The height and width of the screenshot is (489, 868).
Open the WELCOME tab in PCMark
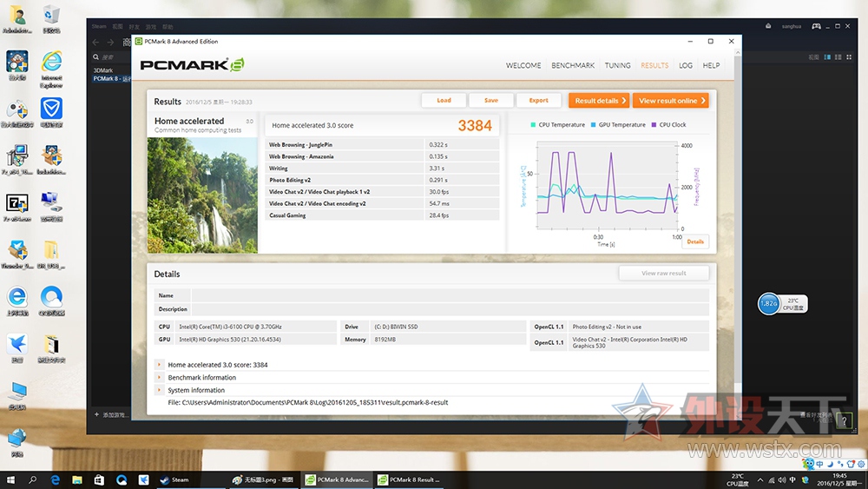[523, 65]
